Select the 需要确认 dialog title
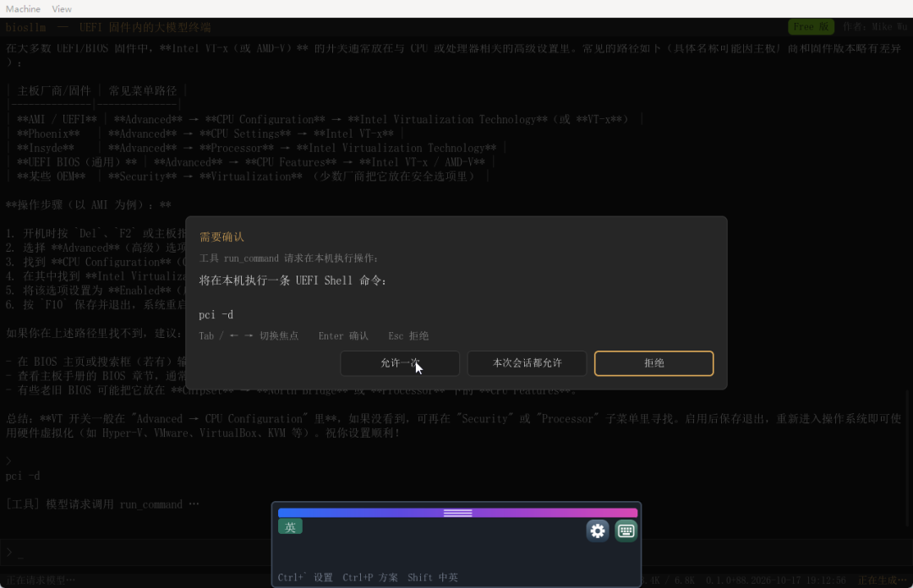913x588 pixels. pyautogui.click(x=221, y=237)
